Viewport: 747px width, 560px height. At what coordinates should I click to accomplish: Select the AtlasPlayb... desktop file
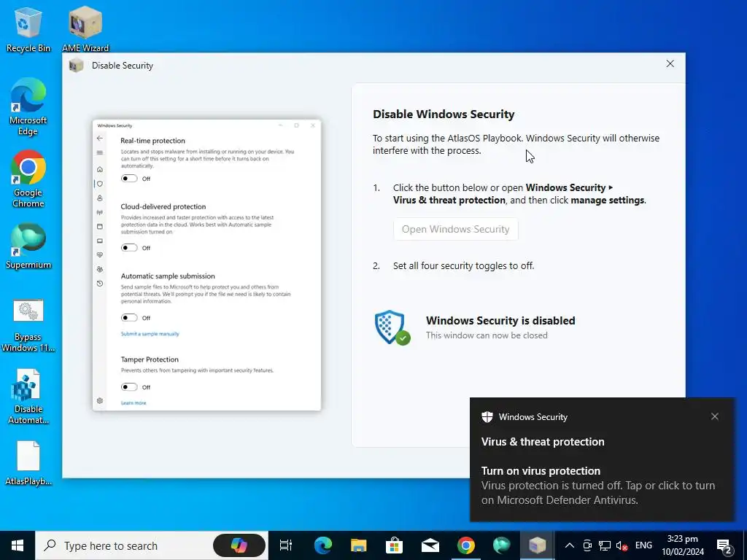point(28,463)
